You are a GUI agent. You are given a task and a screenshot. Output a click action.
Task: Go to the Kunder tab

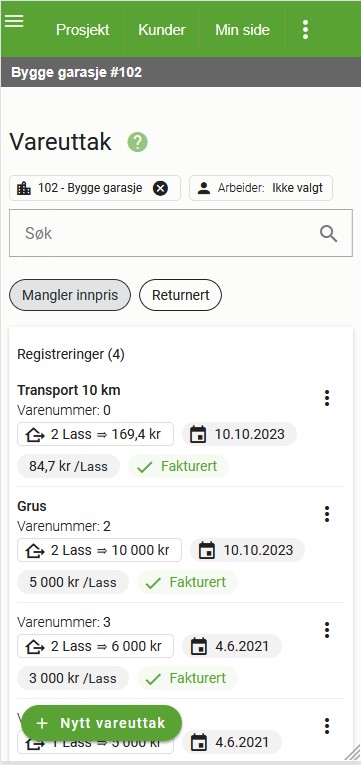[162, 30]
